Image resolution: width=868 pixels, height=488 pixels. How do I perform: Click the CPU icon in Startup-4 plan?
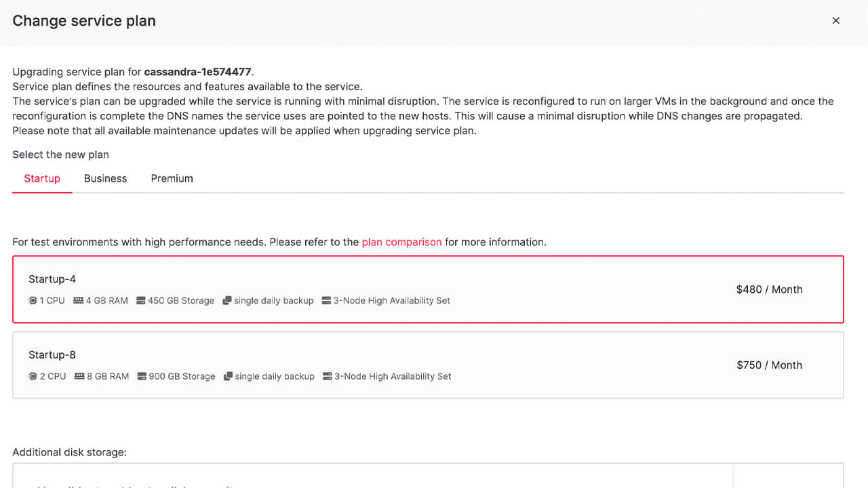click(x=31, y=300)
